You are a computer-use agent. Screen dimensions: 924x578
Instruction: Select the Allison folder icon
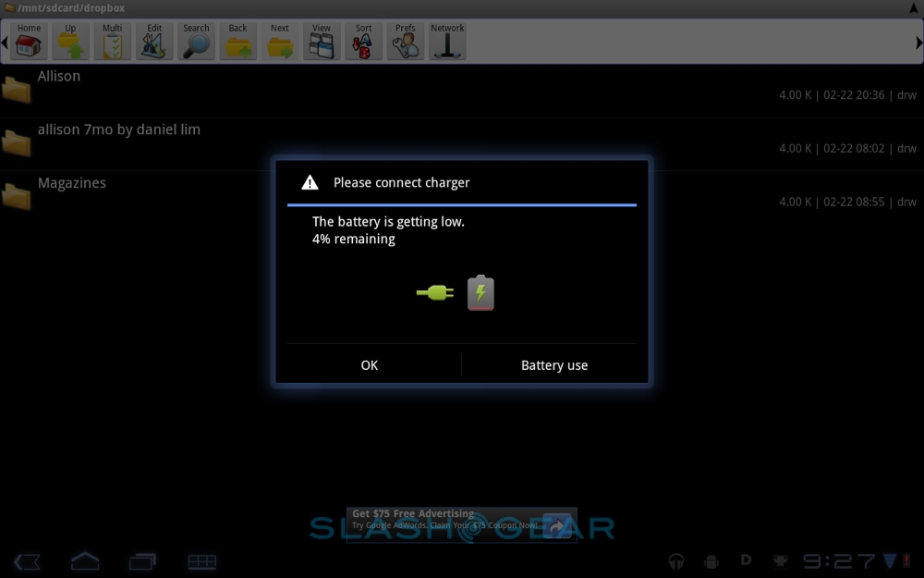(x=16, y=91)
